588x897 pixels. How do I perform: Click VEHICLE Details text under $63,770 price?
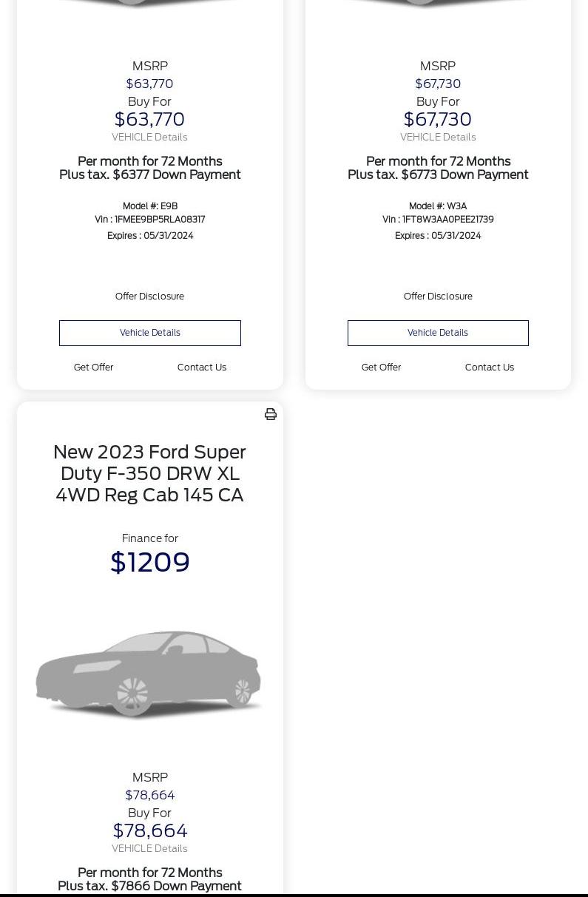pyautogui.click(x=149, y=138)
